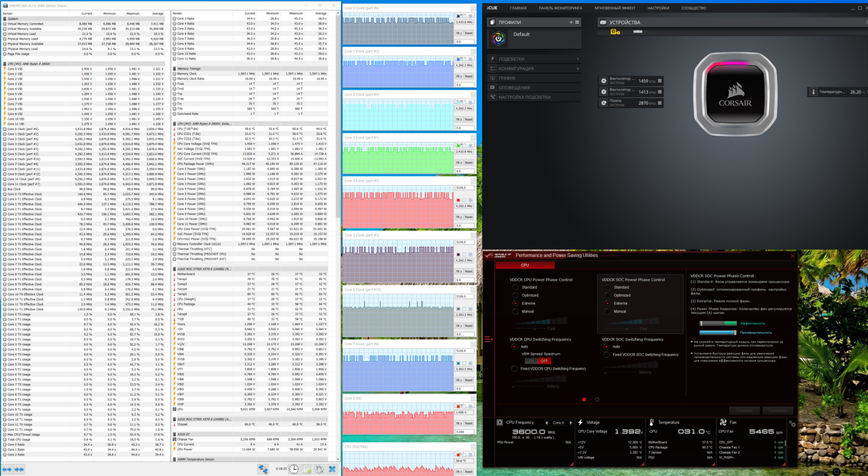Screen dimensions: 868x476
Task: Click the Fan icon in ASUS monitor panel
Action: coord(723,422)
